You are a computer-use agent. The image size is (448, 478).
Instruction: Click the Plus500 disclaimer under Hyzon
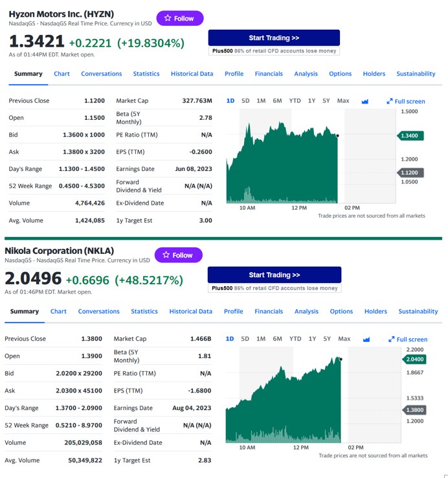tap(274, 51)
